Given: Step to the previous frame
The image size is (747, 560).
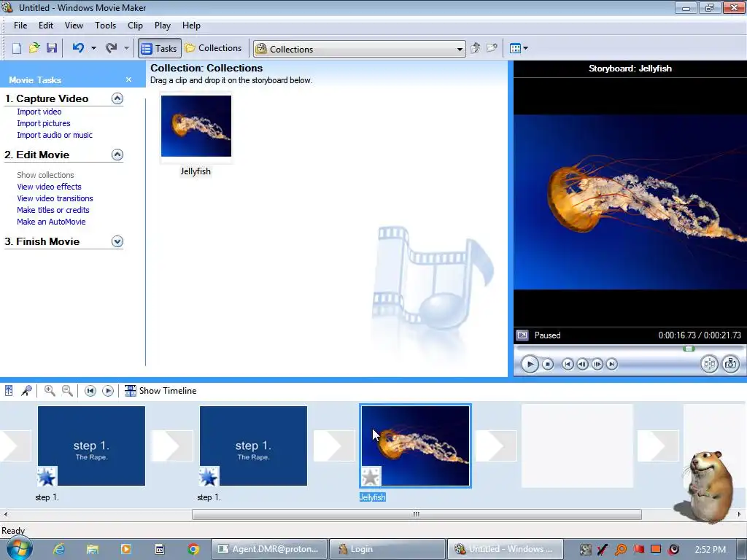Looking at the screenshot, I should (582, 365).
